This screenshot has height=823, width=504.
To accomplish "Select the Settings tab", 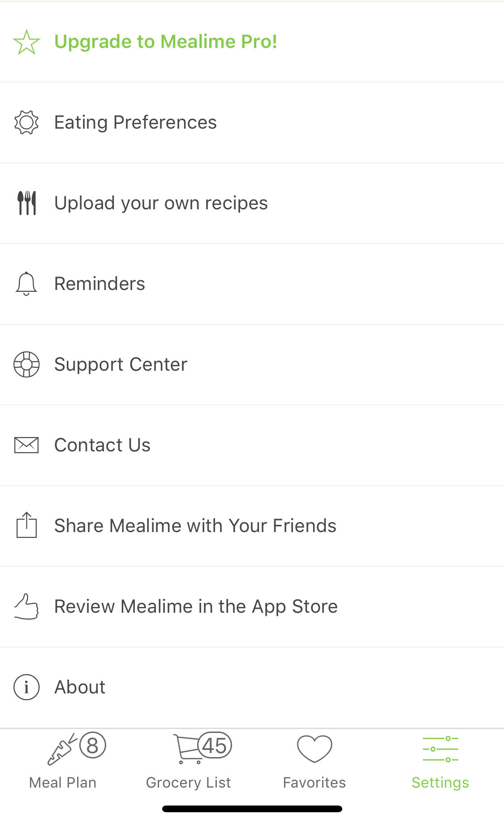I will 440,762.
